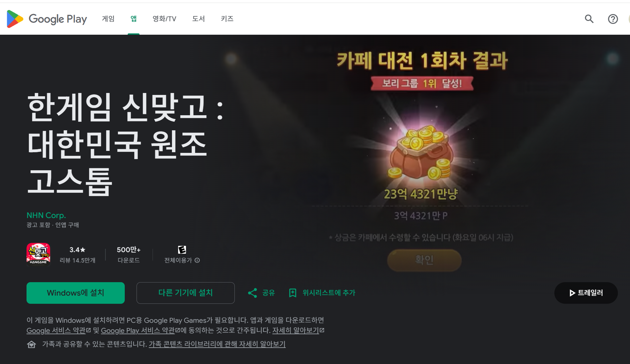
Task: Click the E rating badge icon
Action: click(182, 250)
